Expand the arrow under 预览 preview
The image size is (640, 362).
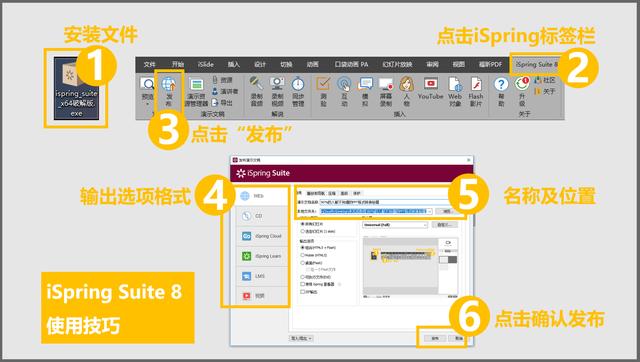pos(147,105)
